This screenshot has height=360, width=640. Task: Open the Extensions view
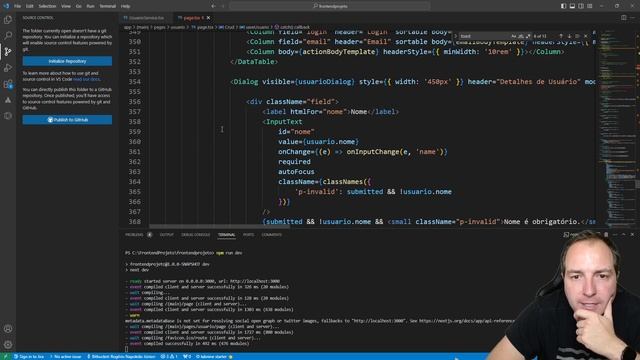pos(8,84)
